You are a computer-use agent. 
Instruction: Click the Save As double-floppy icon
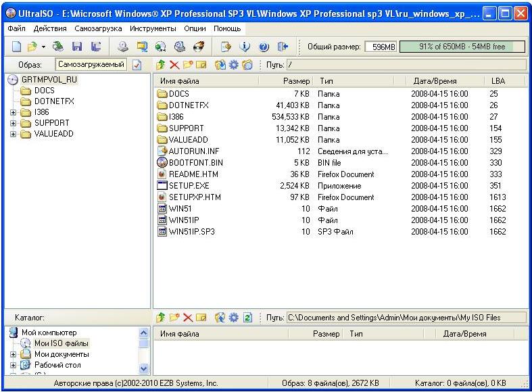point(96,47)
